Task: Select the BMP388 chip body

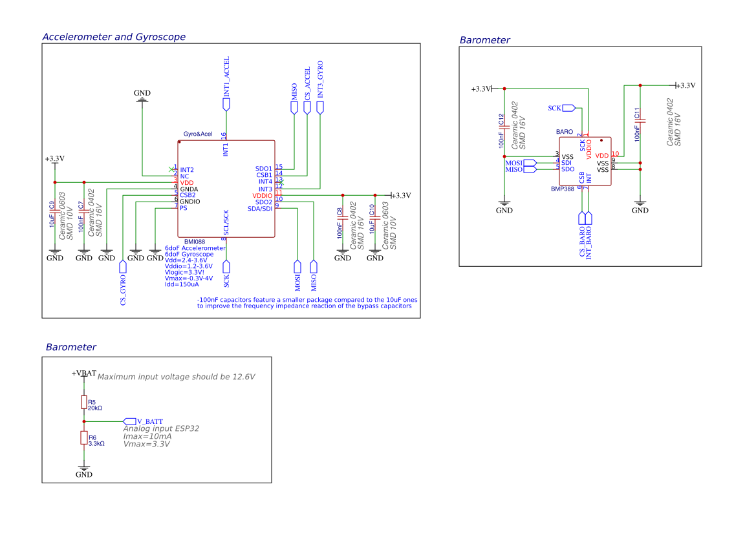Action: tap(585, 162)
